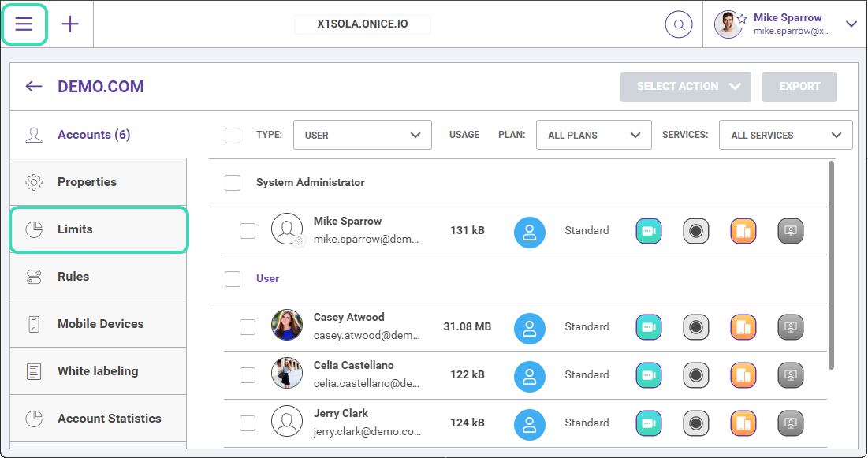
Task: Click Mike Sparrow's teal conferencing icon
Action: [649, 231]
